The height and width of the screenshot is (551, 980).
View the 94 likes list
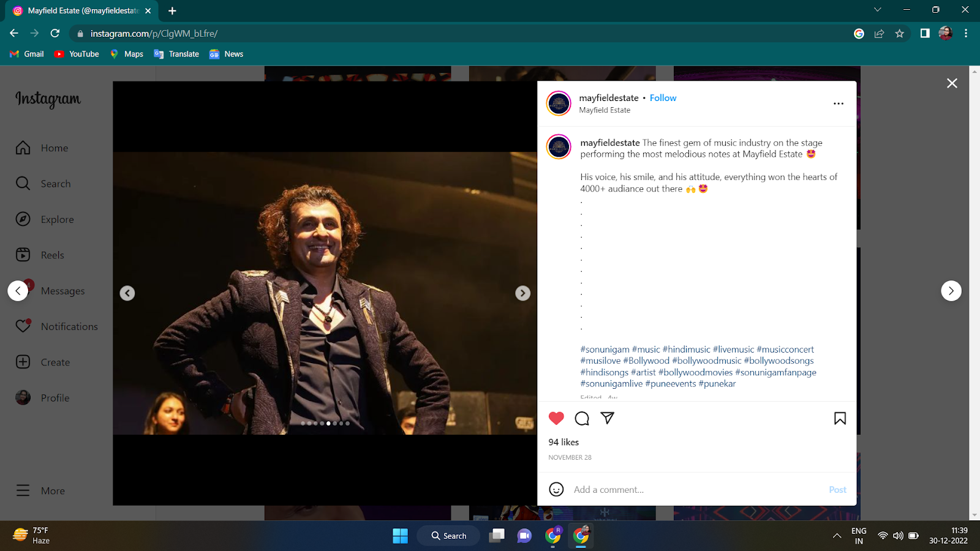[x=563, y=442]
